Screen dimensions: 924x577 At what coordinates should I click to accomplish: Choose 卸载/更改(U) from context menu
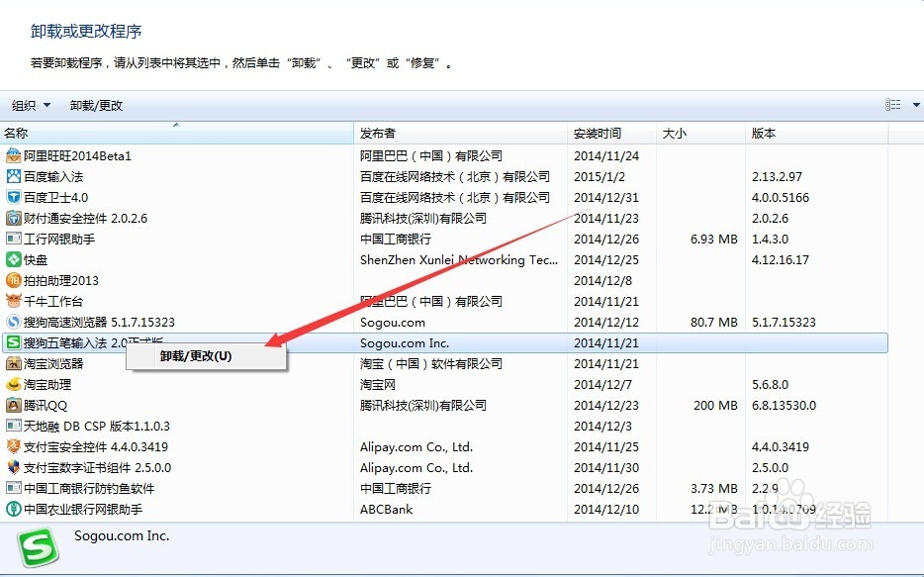click(206, 356)
